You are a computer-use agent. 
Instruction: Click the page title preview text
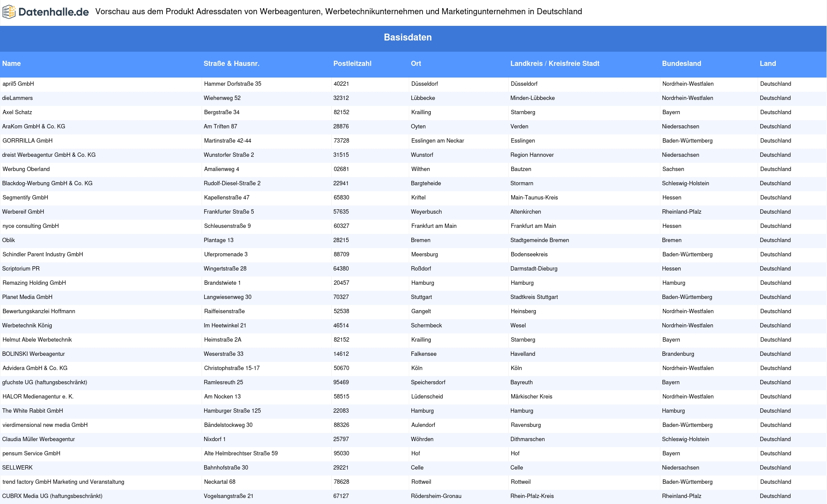point(339,12)
